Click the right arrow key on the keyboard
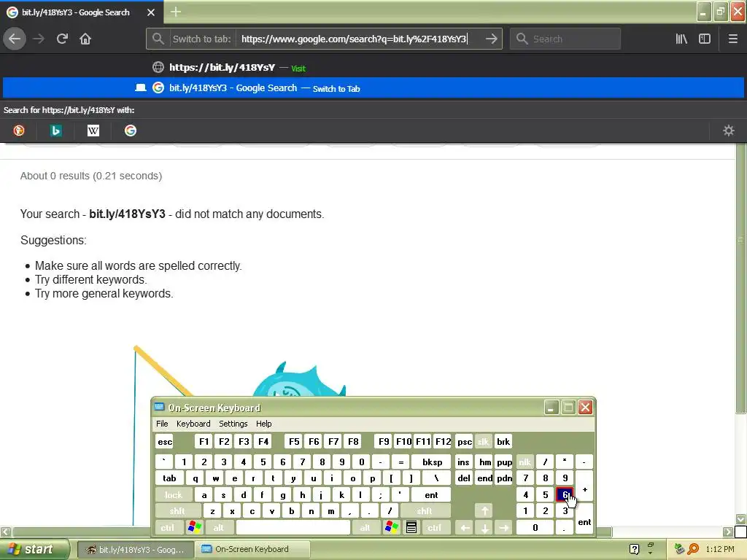The image size is (747, 560). (503, 528)
